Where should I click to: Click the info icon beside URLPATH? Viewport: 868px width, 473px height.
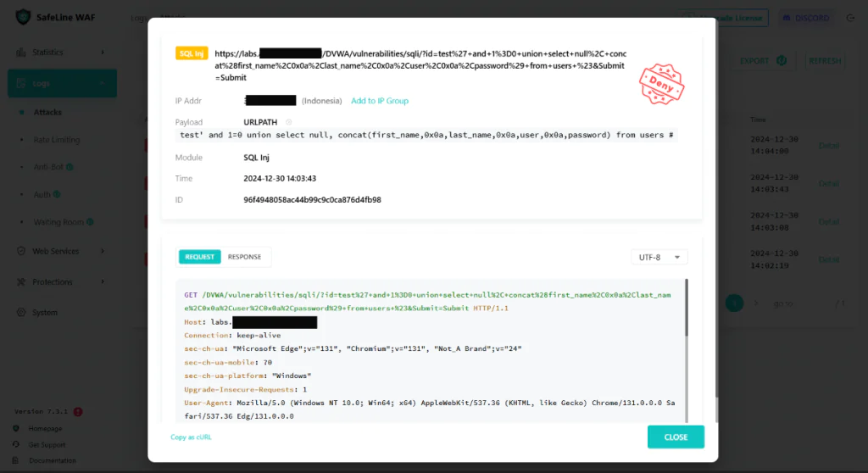[288, 122]
